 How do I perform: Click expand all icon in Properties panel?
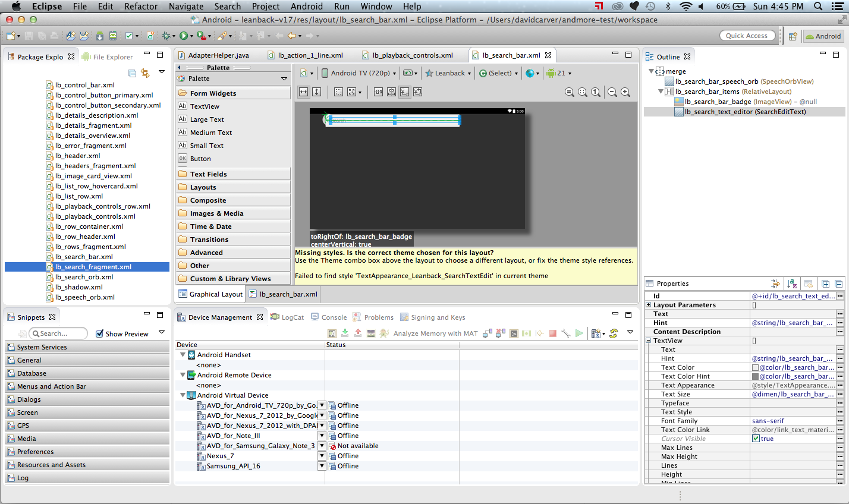pyautogui.click(x=825, y=283)
